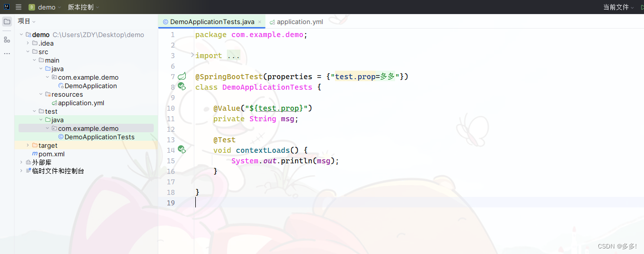
Task: Place cursor on empty line 19
Action: point(419,203)
